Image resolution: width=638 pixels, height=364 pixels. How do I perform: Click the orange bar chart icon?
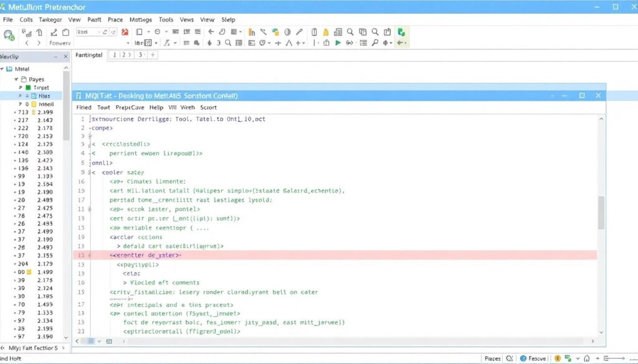pyautogui.click(x=252, y=32)
